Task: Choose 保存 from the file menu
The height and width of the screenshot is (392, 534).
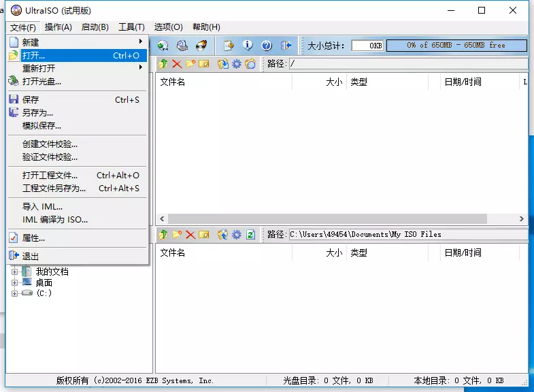Action: pyautogui.click(x=78, y=100)
